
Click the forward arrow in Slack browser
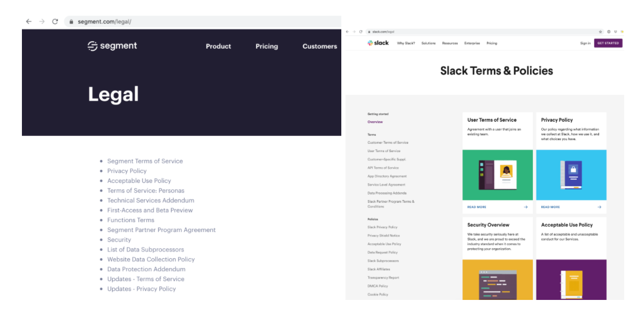coord(354,32)
